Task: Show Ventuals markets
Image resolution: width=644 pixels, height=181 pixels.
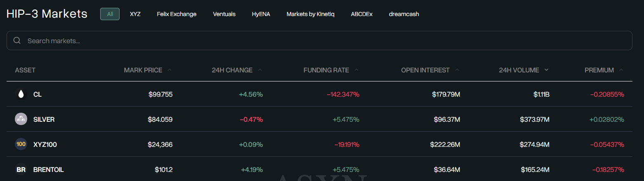Action: (224, 14)
